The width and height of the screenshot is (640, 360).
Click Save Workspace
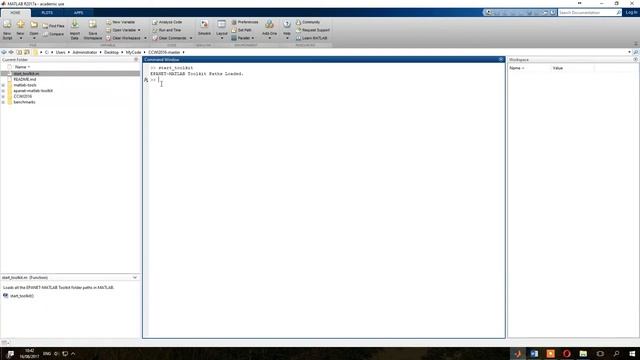pos(93,30)
